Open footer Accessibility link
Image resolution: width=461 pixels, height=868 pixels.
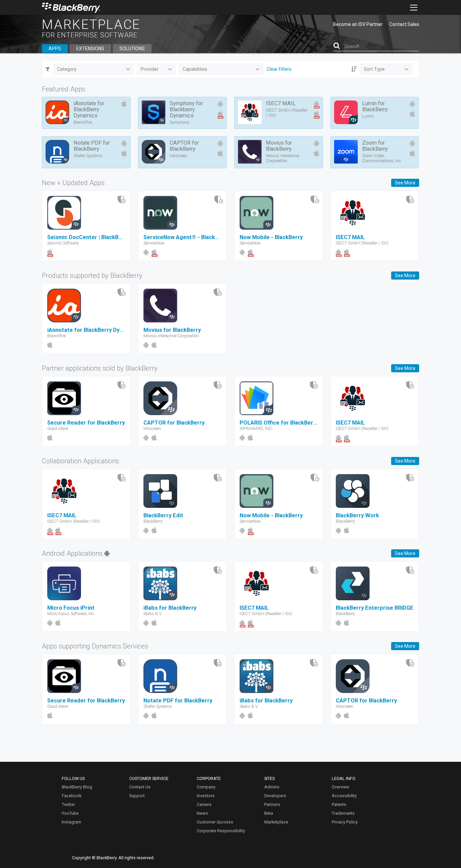(344, 796)
